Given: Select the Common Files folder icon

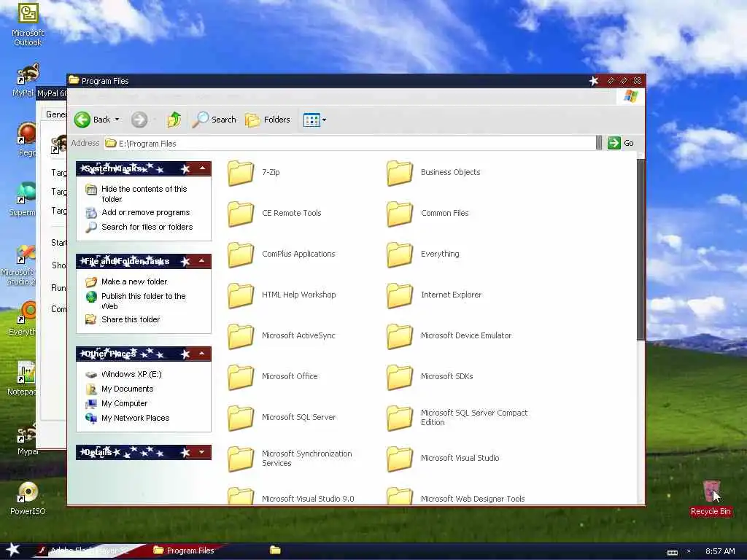Looking at the screenshot, I should tap(399, 214).
